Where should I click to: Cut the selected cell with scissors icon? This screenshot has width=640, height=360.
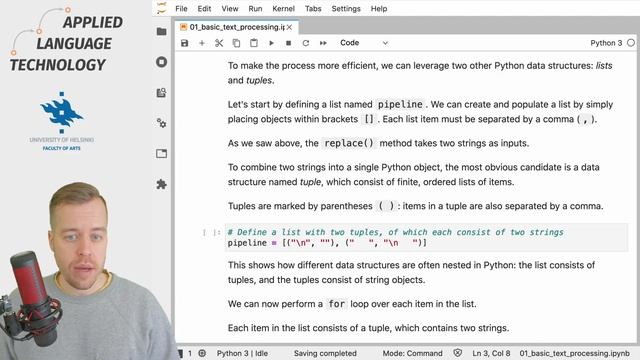[219, 43]
